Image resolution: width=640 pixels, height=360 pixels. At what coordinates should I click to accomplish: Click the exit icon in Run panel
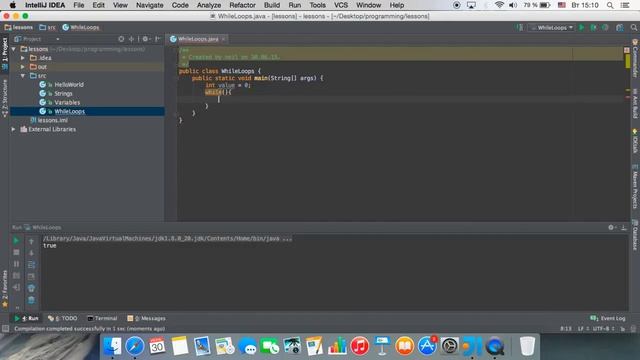click(16, 288)
